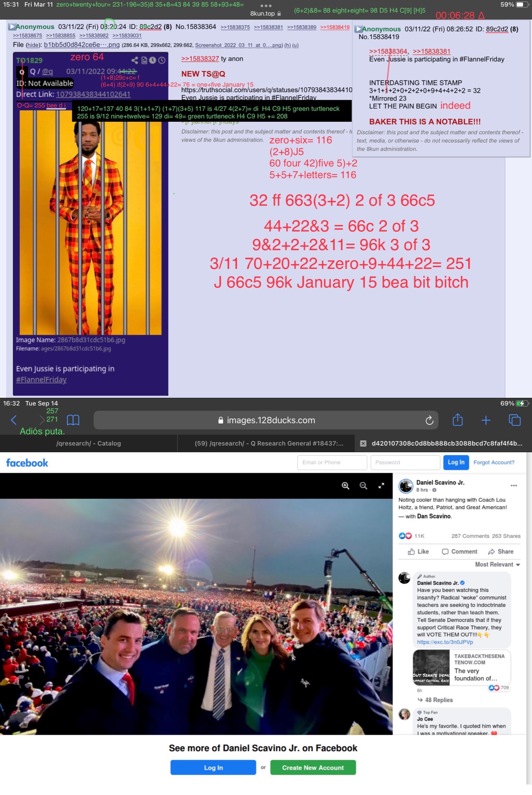Add a new Safari tab
Screen dimensions: 532x795
click(486, 420)
